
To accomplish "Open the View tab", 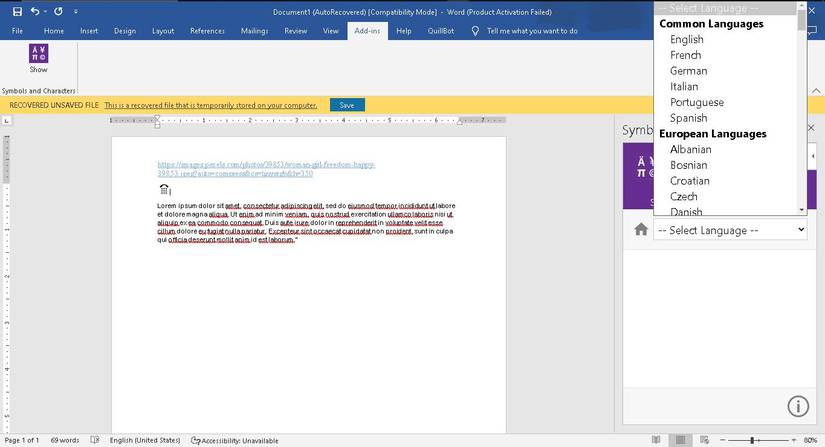I will pyautogui.click(x=330, y=31).
